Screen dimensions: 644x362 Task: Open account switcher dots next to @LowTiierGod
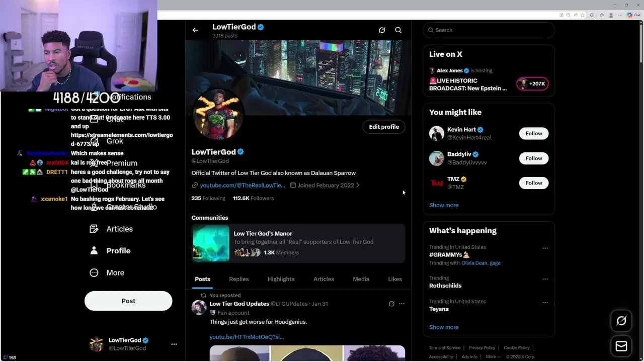pyautogui.click(x=174, y=344)
